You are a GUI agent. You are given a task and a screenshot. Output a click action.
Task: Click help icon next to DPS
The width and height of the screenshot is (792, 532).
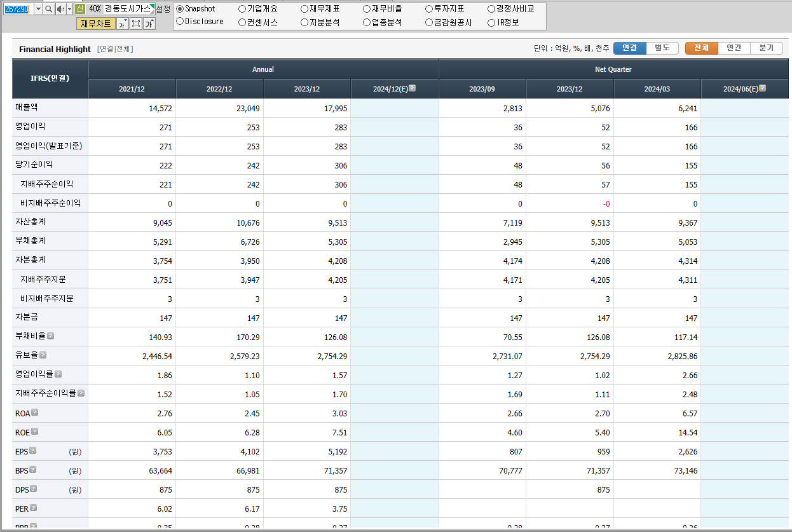click(x=34, y=489)
